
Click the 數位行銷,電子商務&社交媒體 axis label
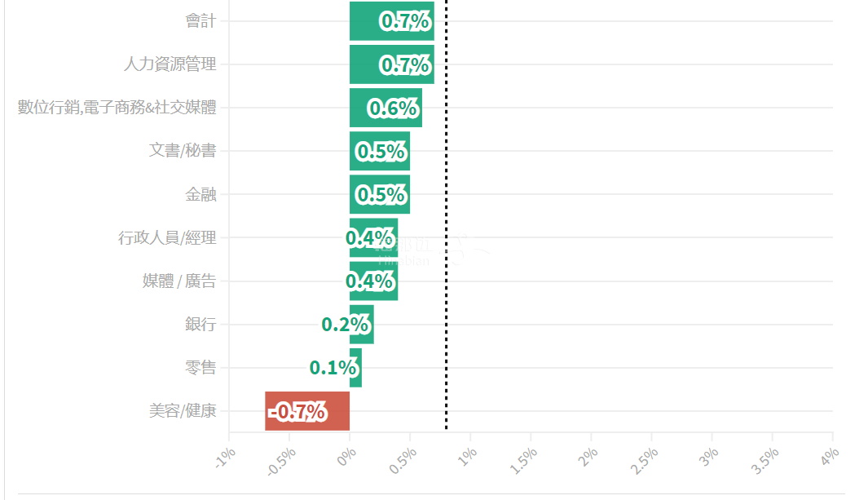(x=117, y=108)
